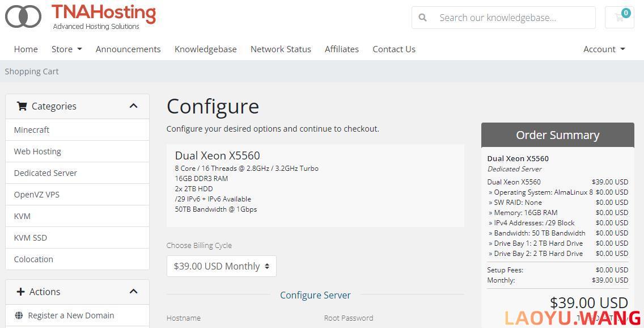Select the OpenVZ VPS category
The width and height of the screenshot is (644, 328).
[x=77, y=195]
